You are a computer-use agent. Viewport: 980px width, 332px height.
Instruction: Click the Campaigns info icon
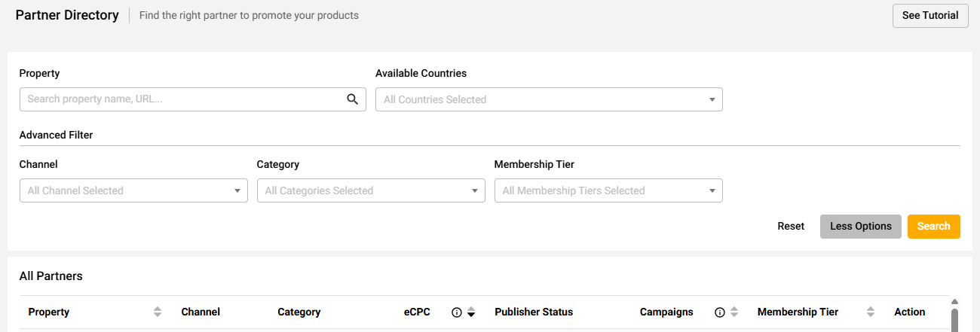coord(719,312)
